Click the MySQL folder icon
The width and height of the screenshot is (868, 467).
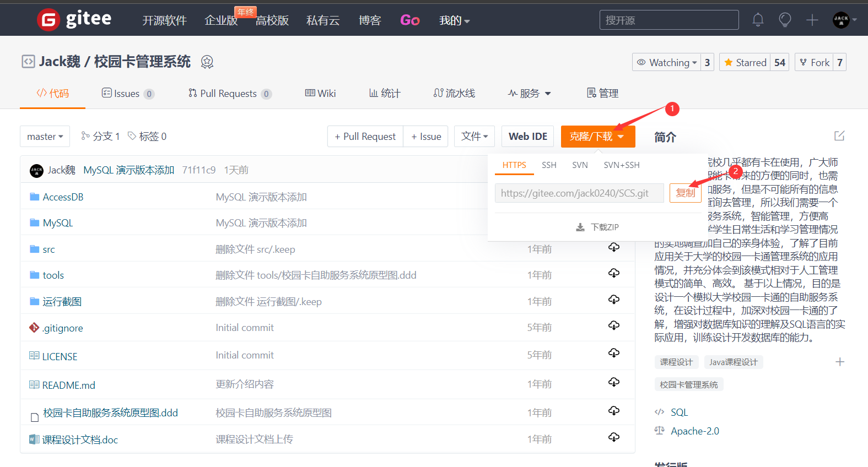click(34, 222)
